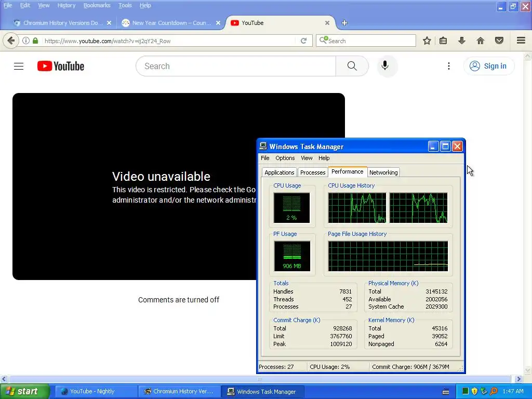
Task: Go back with the browser back arrow
Action: click(x=11, y=41)
